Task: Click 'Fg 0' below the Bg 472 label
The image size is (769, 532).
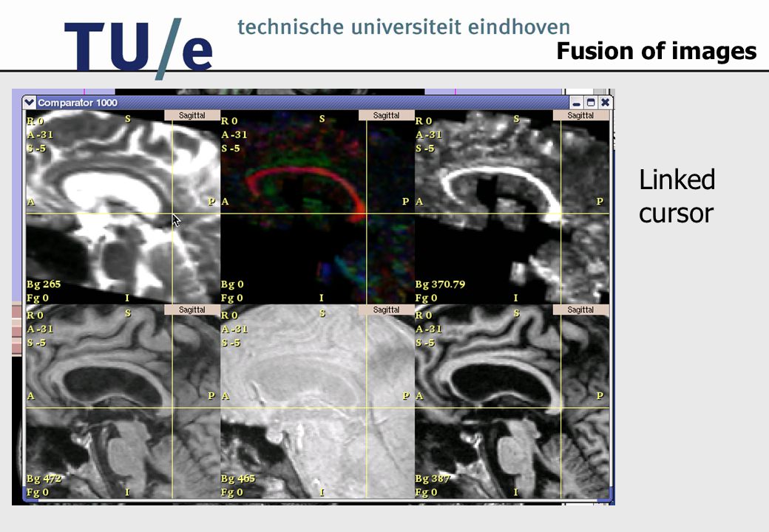Action: (x=38, y=492)
